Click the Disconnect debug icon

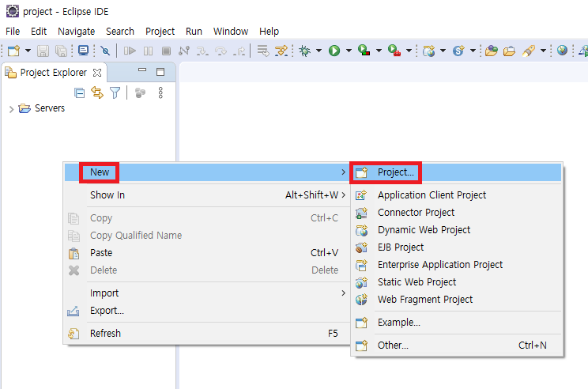184,51
